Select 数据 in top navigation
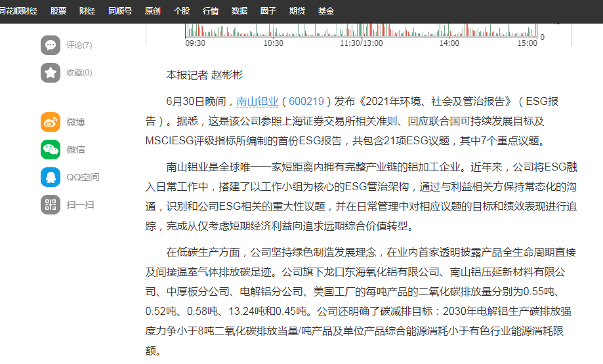 point(239,11)
